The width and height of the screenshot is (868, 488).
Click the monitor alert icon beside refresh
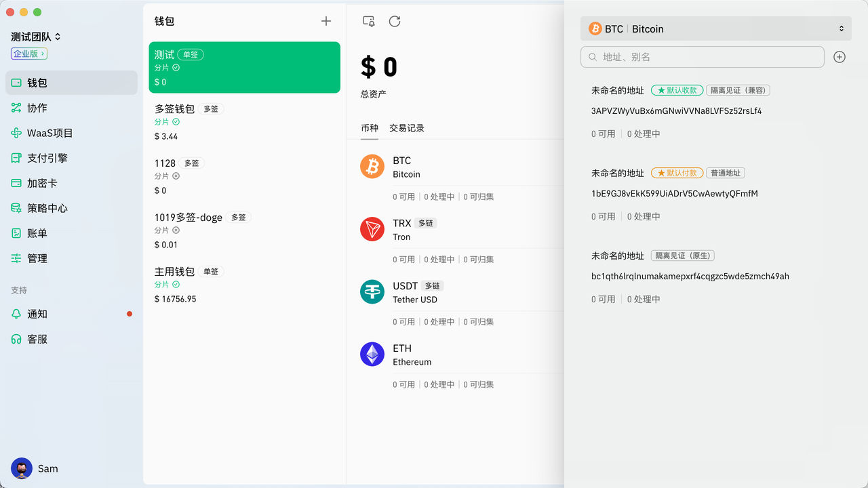(369, 21)
